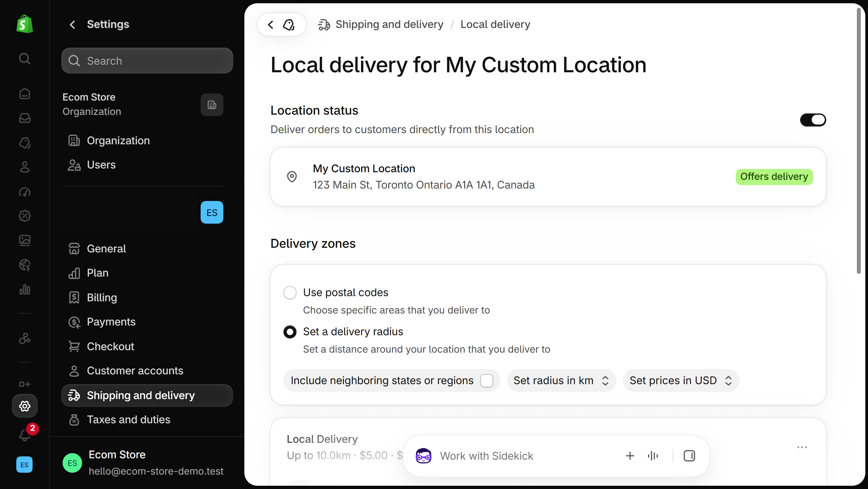Click the organization building icon button

click(x=212, y=105)
